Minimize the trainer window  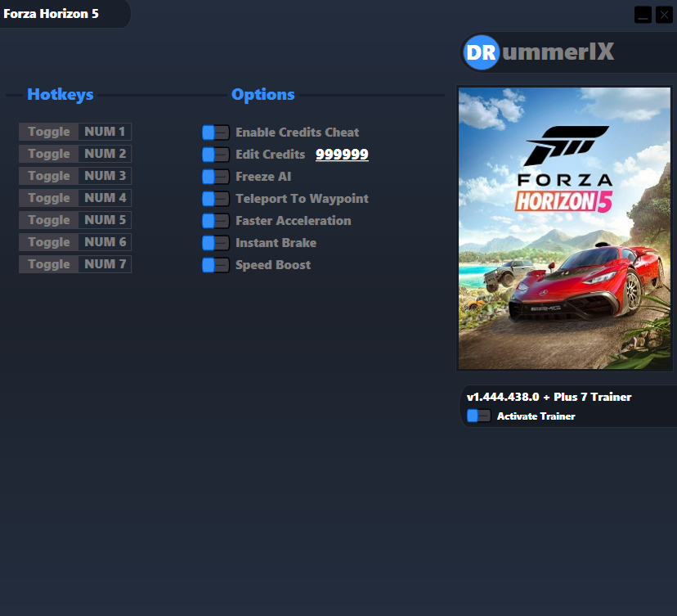pos(643,15)
